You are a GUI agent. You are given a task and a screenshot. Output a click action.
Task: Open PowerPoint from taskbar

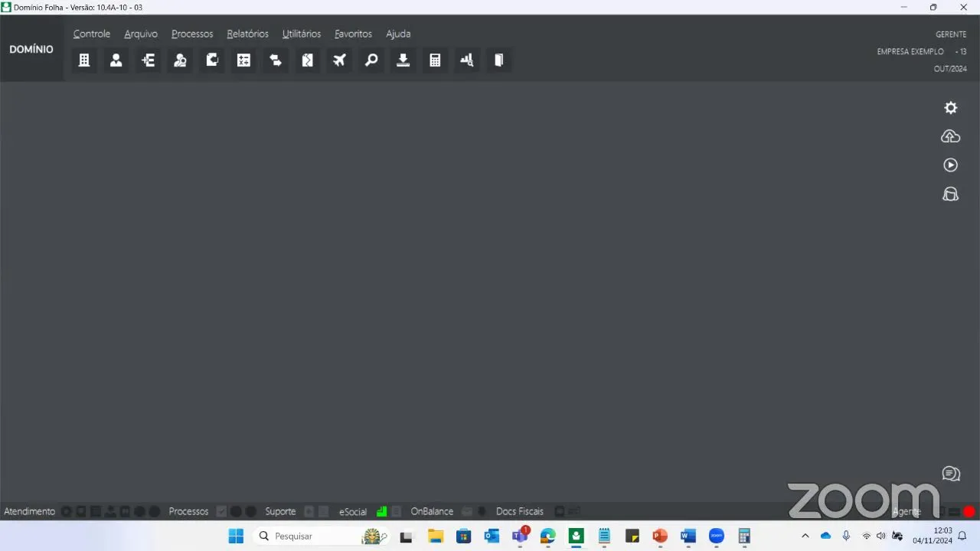tap(660, 536)
